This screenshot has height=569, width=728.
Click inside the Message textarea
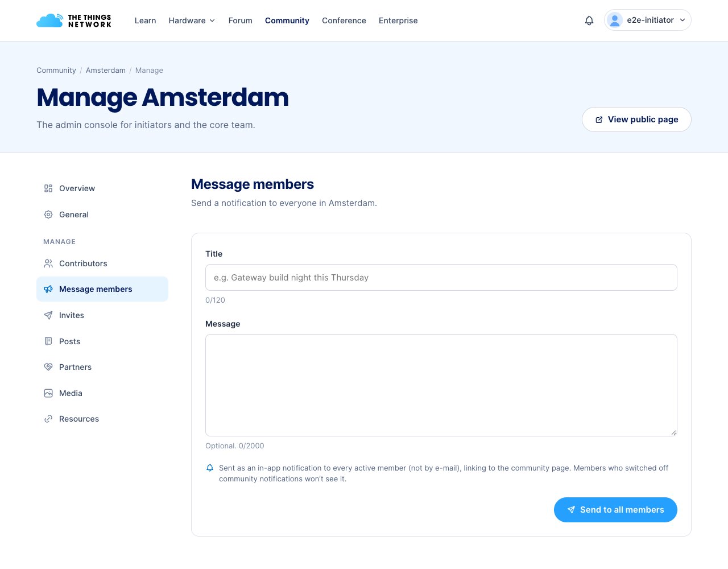point(441,385)
